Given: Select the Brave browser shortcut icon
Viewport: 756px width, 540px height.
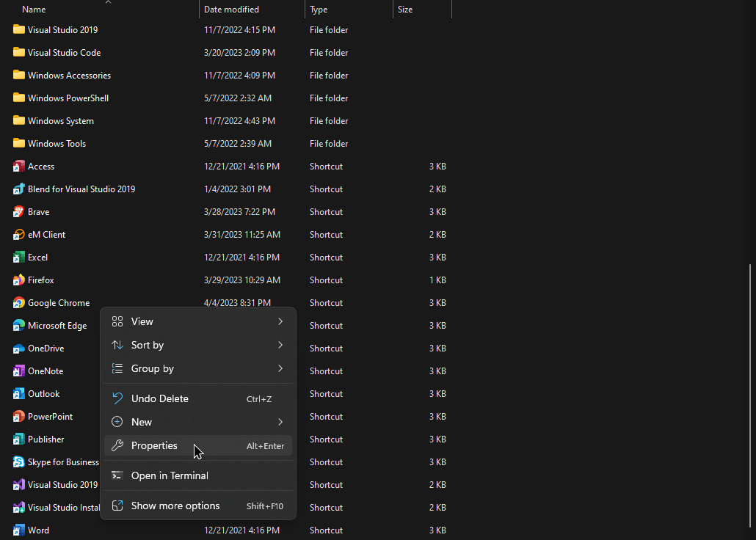Looking at the screenshot, I should (19, 211).
